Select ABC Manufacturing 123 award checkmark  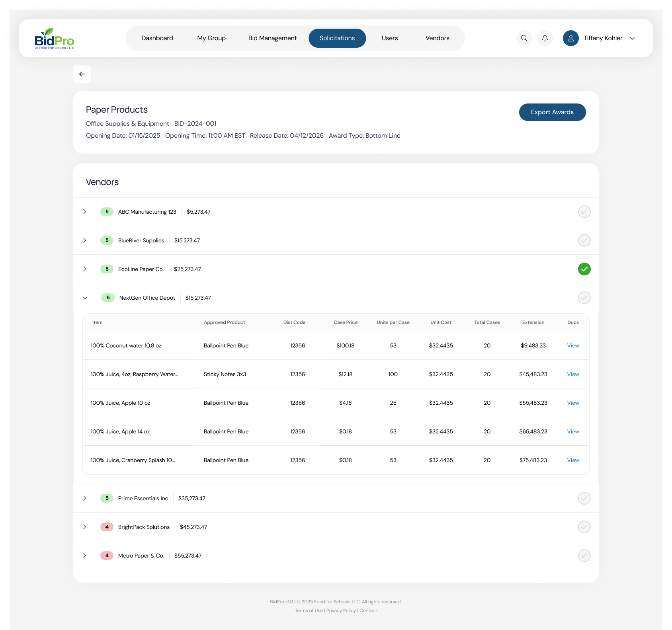pyautogui.click(x=584, y=212)
